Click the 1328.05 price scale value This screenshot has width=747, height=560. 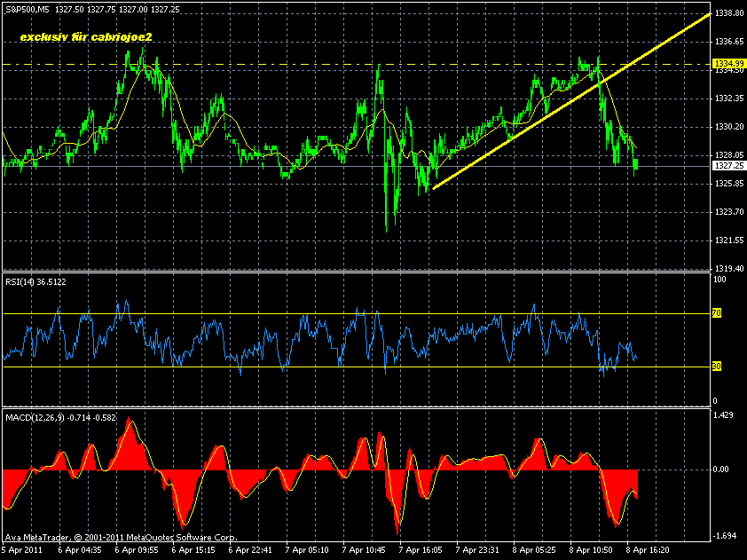click(729, 155)
